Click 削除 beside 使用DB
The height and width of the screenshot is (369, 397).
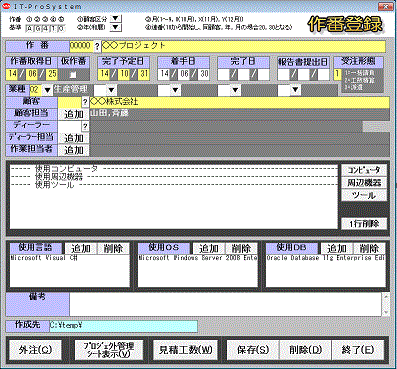pyautogui.click(x=369, y=248)
